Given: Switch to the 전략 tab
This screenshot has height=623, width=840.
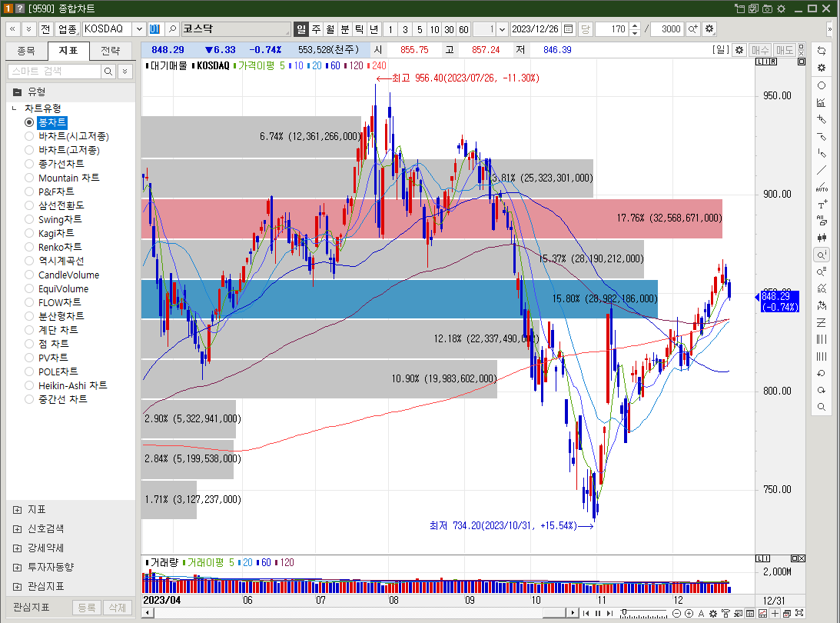Looking at the screenshot, I should (x=111, y=51).
